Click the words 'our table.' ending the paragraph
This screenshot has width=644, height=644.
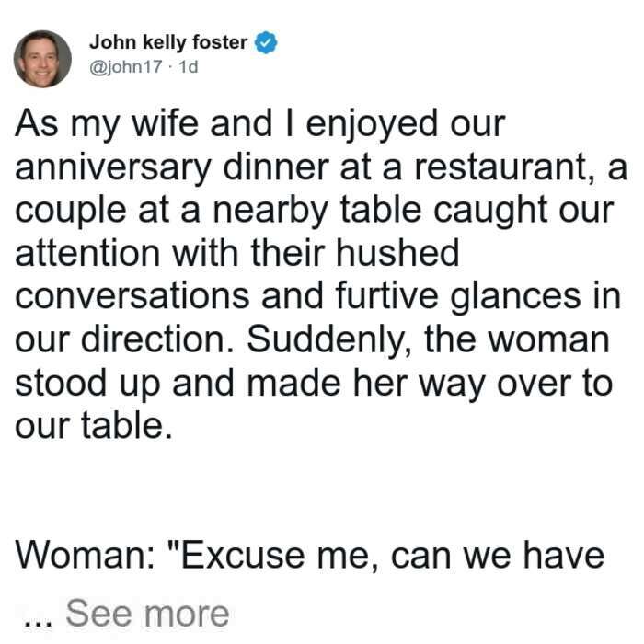click(94, 425)
